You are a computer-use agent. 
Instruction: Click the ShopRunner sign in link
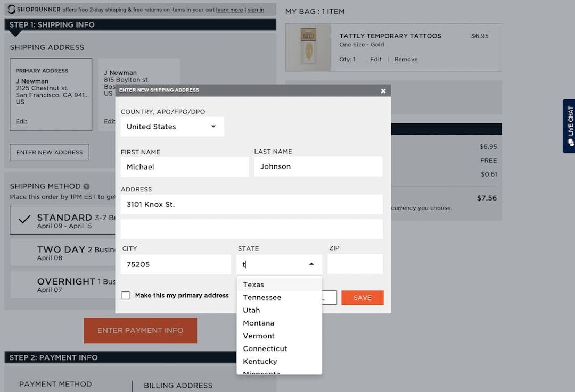(x=256, y=10)
